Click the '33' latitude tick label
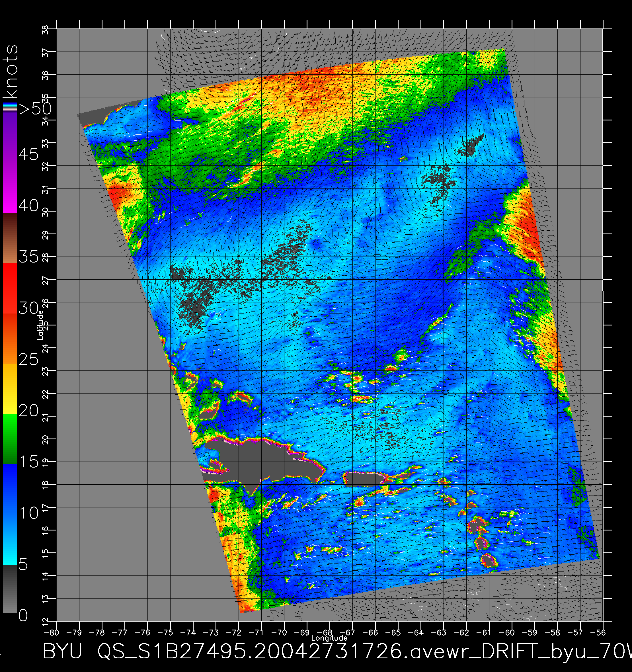This screenshot has height=672, width=632. [x=46, y=144]
